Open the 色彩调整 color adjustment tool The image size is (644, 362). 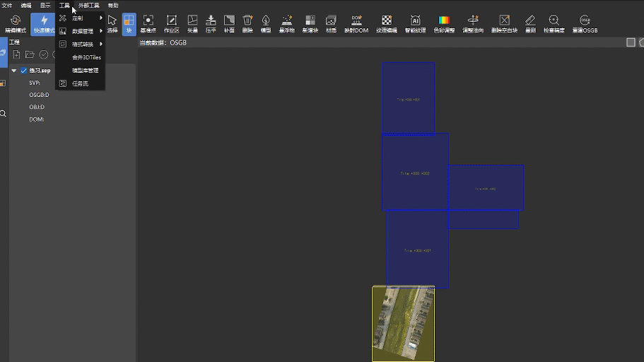(444, 23)
